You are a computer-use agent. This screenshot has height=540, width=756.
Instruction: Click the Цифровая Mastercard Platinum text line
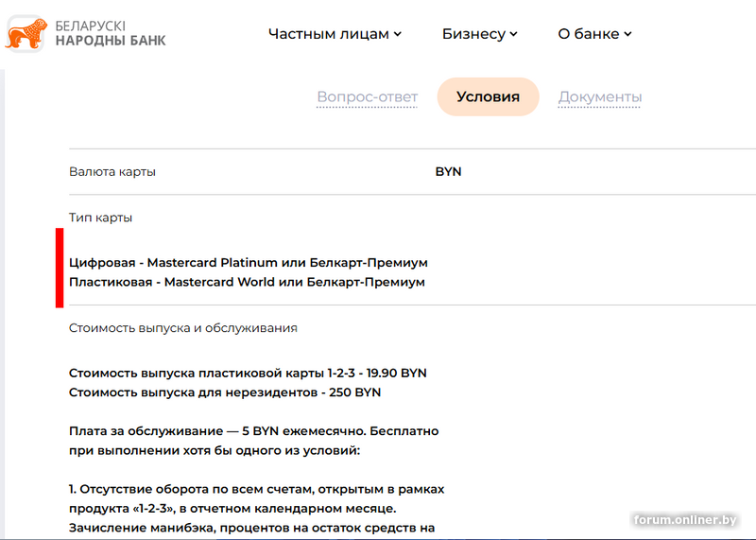tap(249, 263)
